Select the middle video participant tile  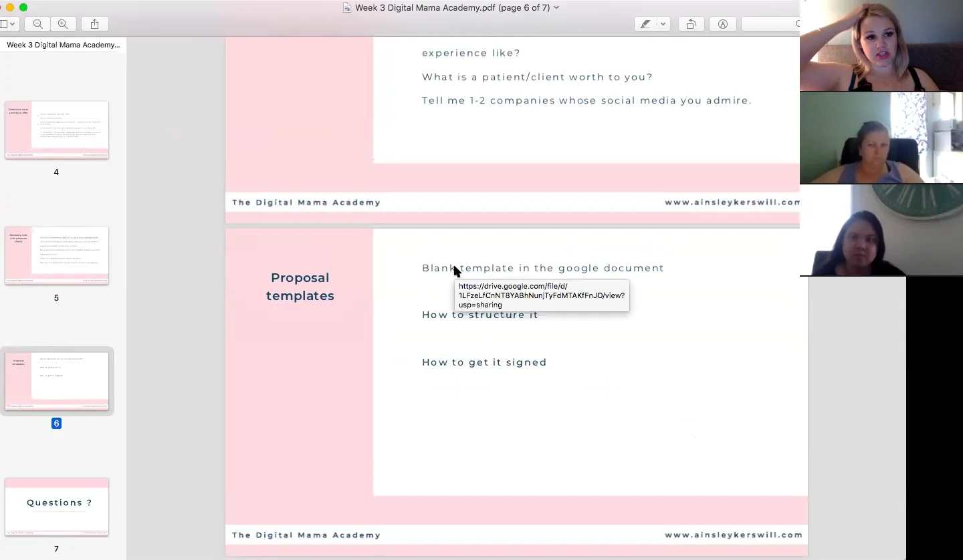(881, 138)
